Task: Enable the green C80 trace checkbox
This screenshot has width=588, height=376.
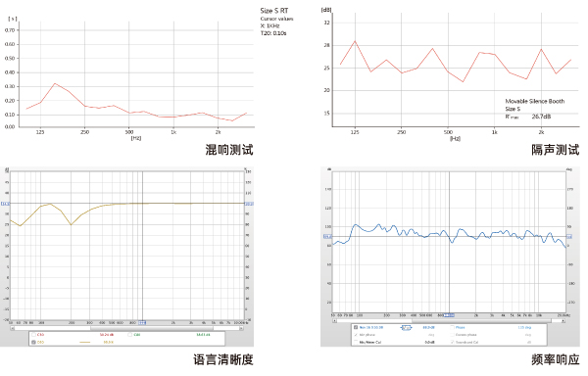Action: point(129,335)
